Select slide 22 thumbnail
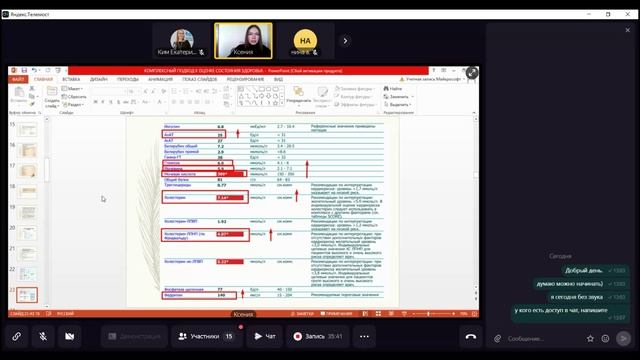 click(x=27, y=275)
